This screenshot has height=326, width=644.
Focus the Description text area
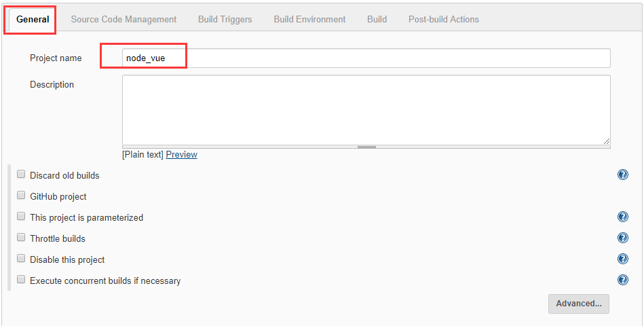[366, 109]
